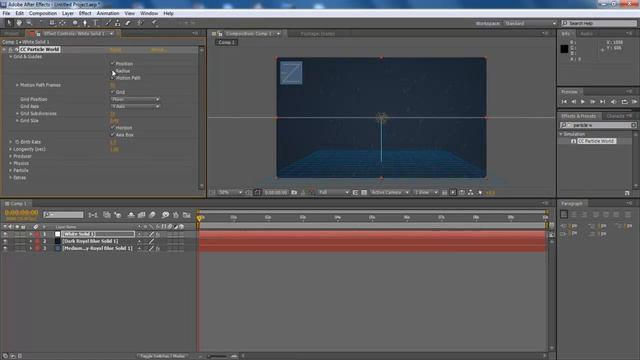The image size is (640, 360).
Task: Click the Dark Royal Blue Solid color swatch
Action: coord(58,241)
